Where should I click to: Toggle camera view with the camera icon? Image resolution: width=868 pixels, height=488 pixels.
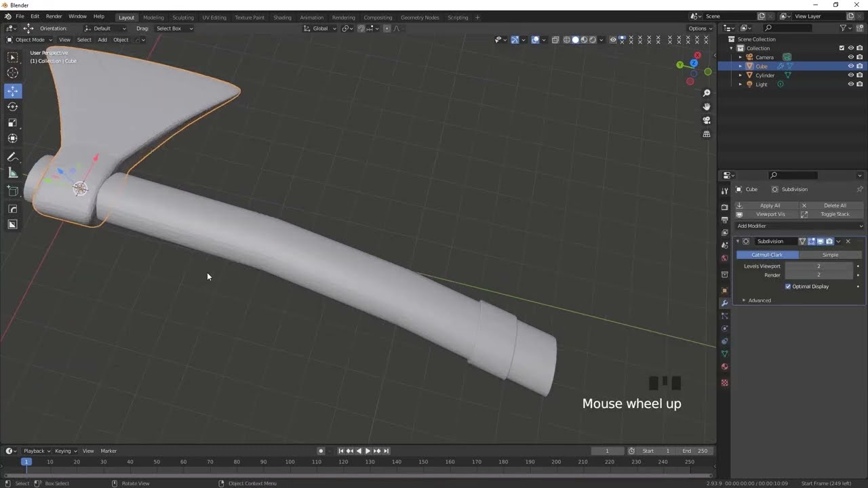pos(707,120)
